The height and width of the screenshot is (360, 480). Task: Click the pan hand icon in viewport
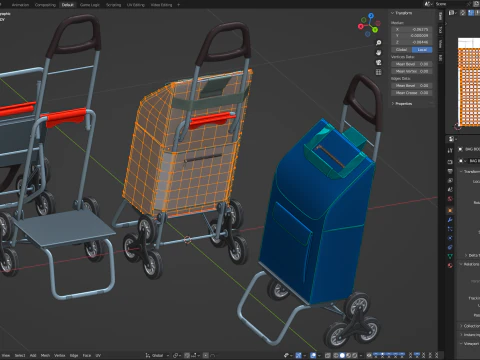tap(378, 52)
